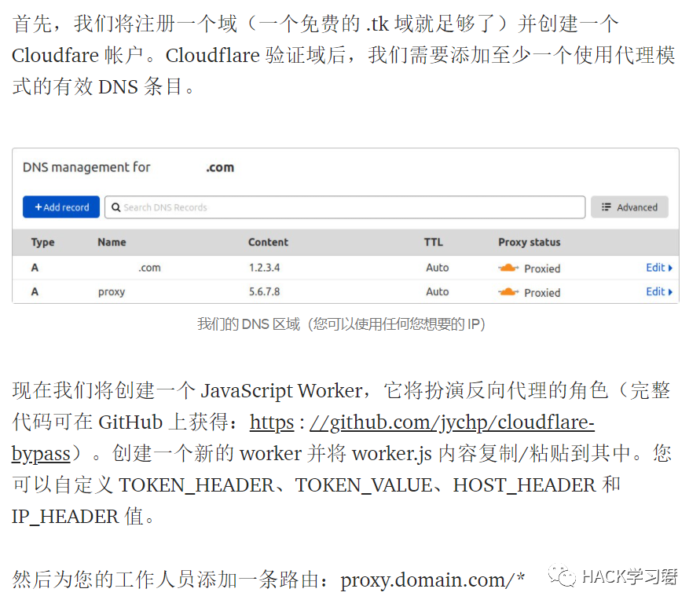Click Auto TTL in the 1.2.3.4 row
The height and width of the screenshot is (607, 700).
click(x=438, y=268)
